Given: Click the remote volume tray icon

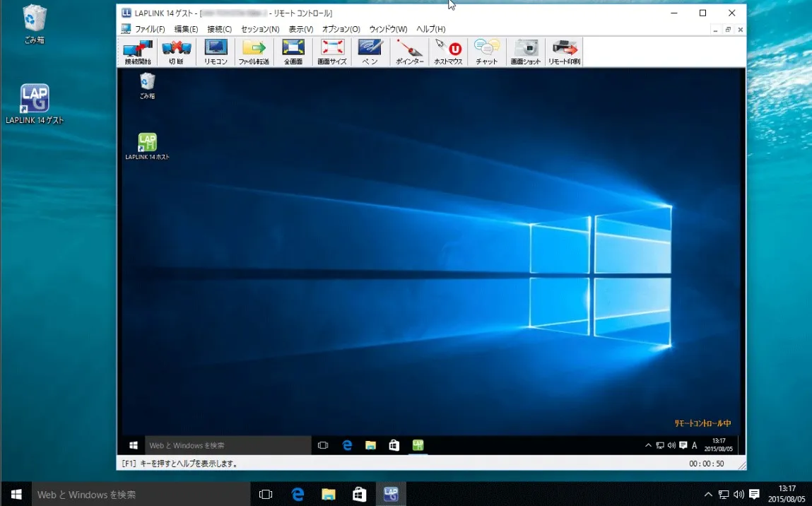Looking at the screenshot, I should pos(671,445).
